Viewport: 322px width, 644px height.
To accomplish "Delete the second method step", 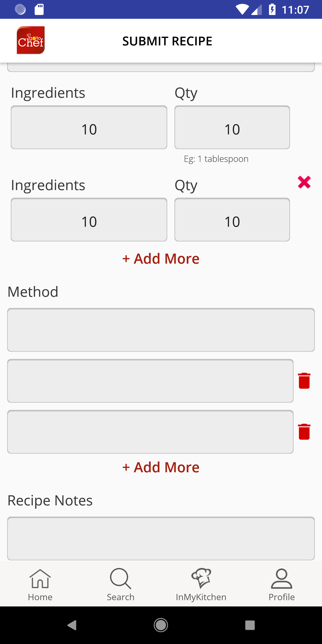I will tap(304, 381).
